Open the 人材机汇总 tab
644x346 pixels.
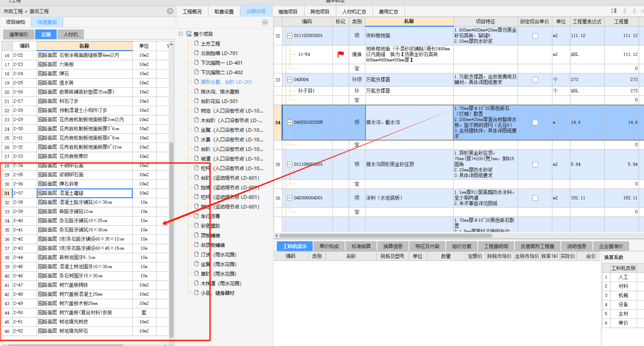pyautogui.click(x=354, y=11)
